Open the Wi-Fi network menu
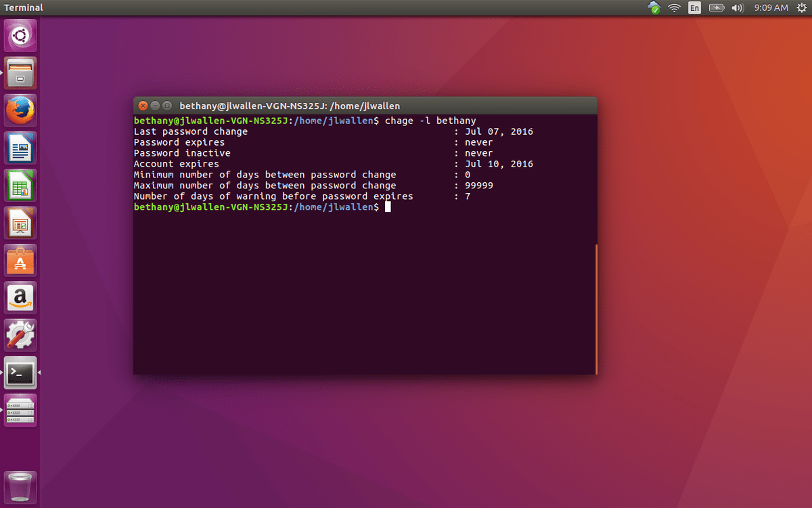This screenshot has height=508, width=812. (674, 8)
